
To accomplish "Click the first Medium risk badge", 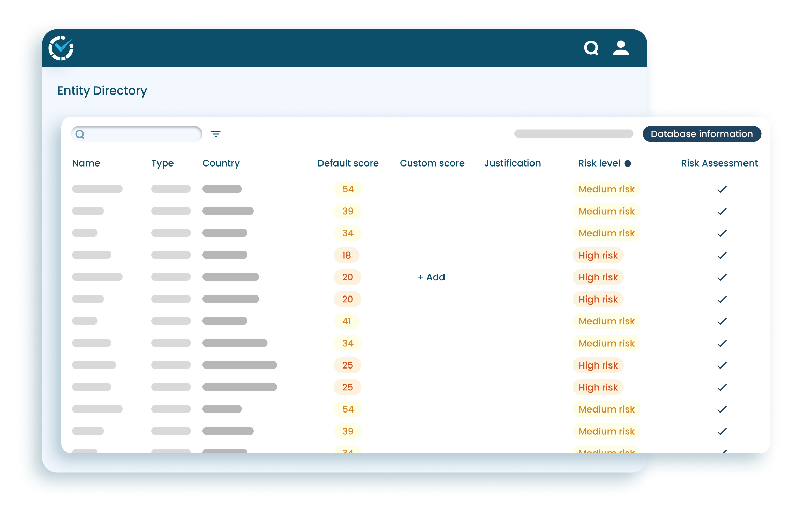I will pos(606,189).
